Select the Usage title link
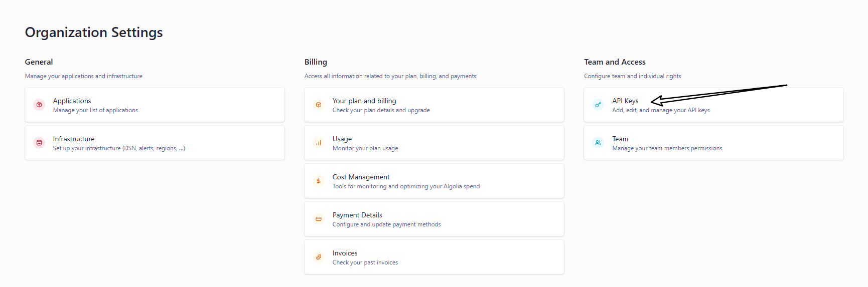 (342, 139)
